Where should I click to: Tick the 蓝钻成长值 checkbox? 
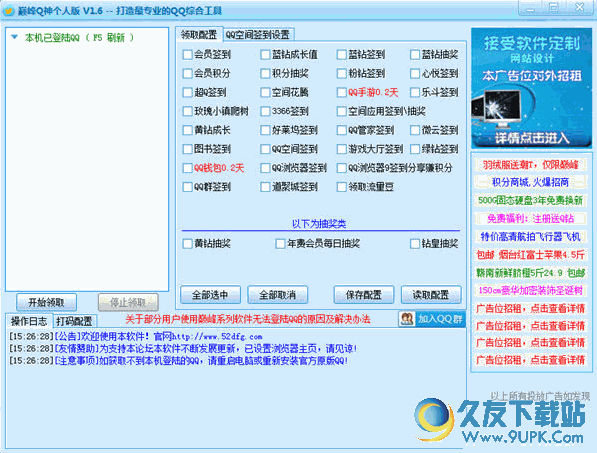pos(265,54)
